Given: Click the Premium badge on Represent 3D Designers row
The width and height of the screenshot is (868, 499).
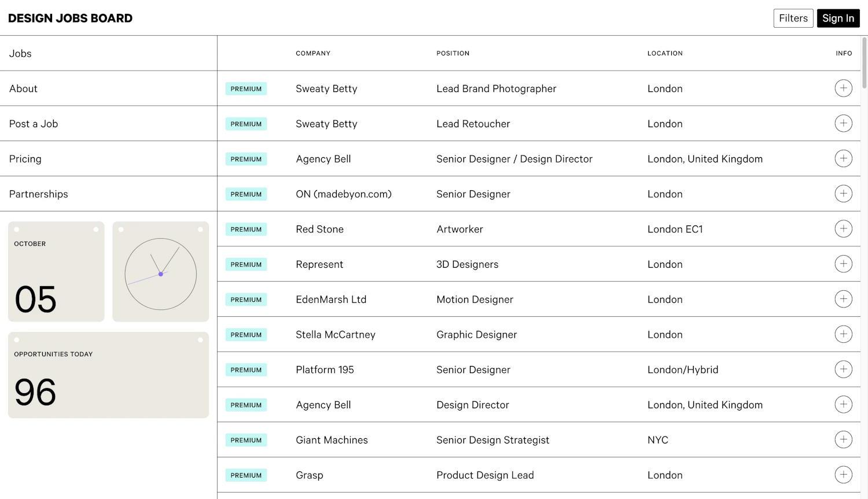Looking at the screenshot, I should (x=246, y=264).
